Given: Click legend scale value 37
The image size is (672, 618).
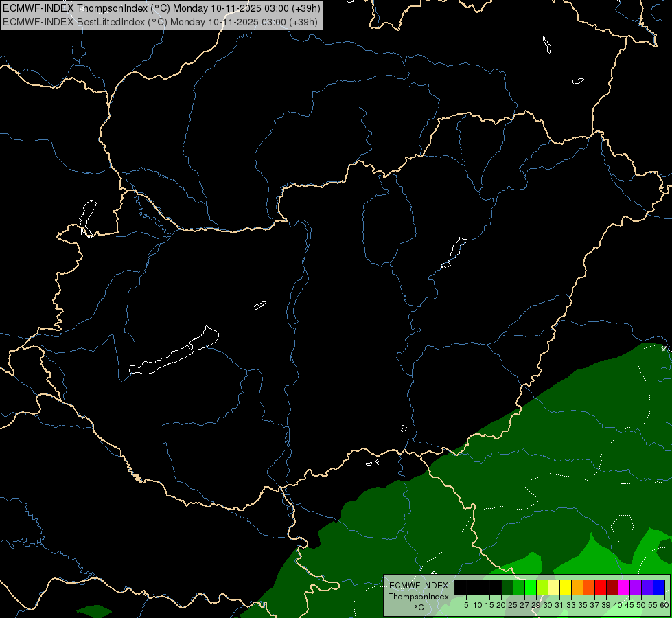Looking at the screenshot, I should coord(594,605).
